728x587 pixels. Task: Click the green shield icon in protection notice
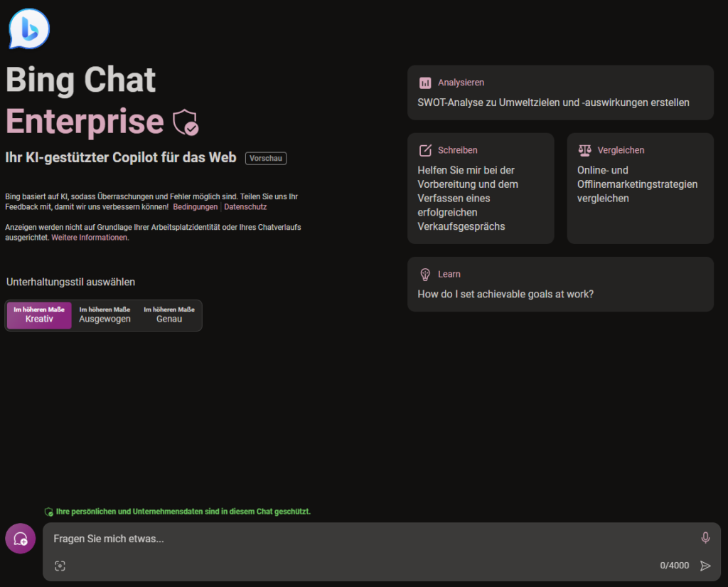pos(48,512)
